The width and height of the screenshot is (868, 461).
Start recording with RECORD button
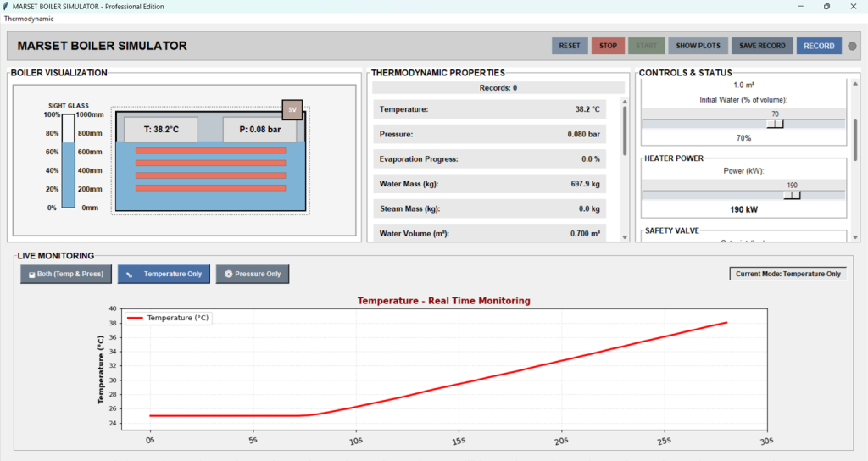[819, 46]
